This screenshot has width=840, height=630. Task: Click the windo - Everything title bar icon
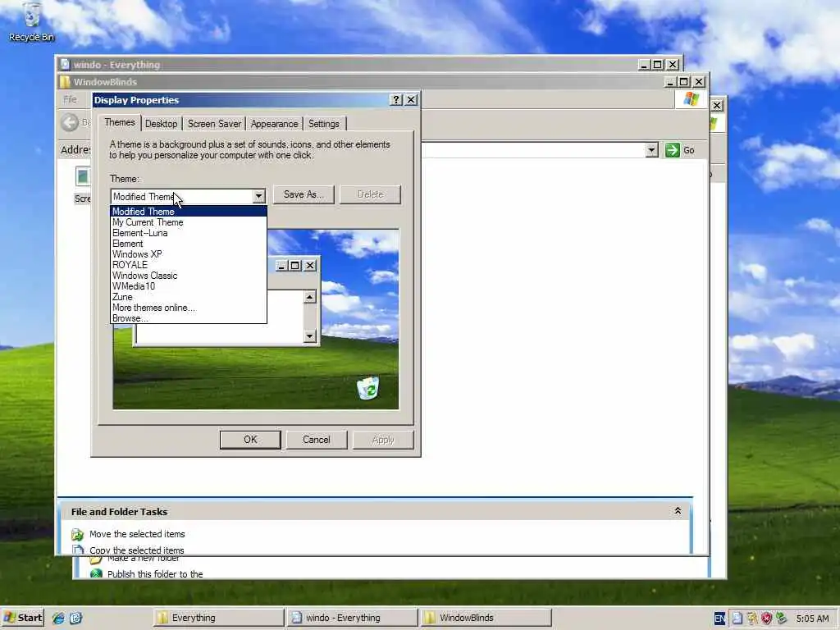tap(65, 64)
